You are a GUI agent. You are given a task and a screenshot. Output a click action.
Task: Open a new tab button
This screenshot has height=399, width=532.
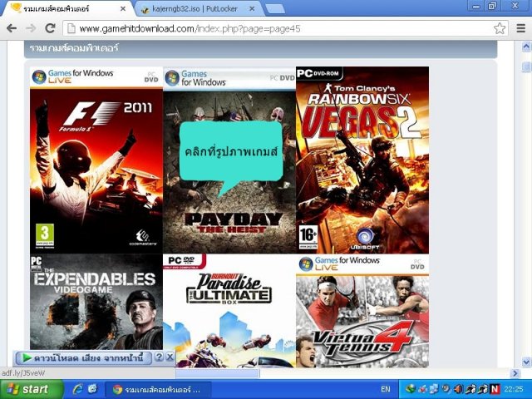click(275, 9)
